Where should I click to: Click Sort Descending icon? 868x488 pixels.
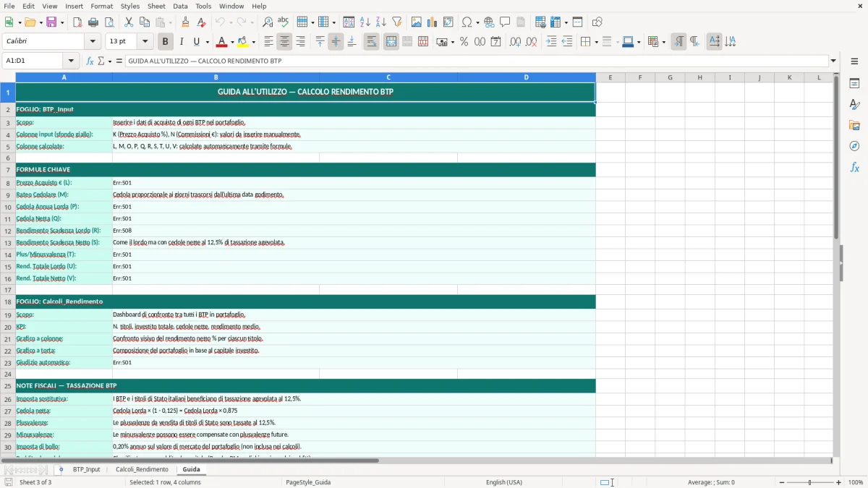(x=381, y=22)
